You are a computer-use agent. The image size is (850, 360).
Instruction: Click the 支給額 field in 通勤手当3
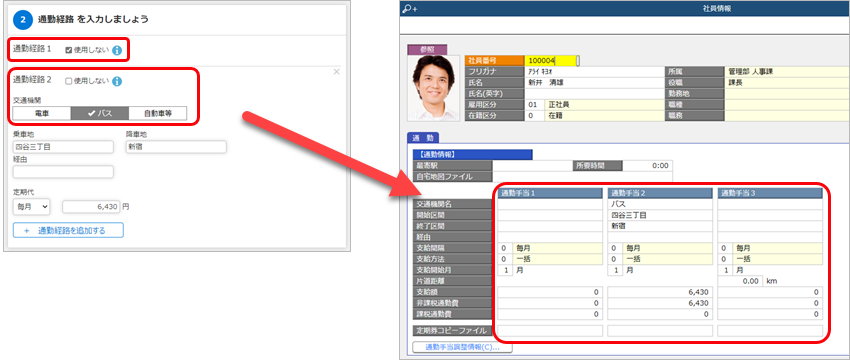point(770,292)
